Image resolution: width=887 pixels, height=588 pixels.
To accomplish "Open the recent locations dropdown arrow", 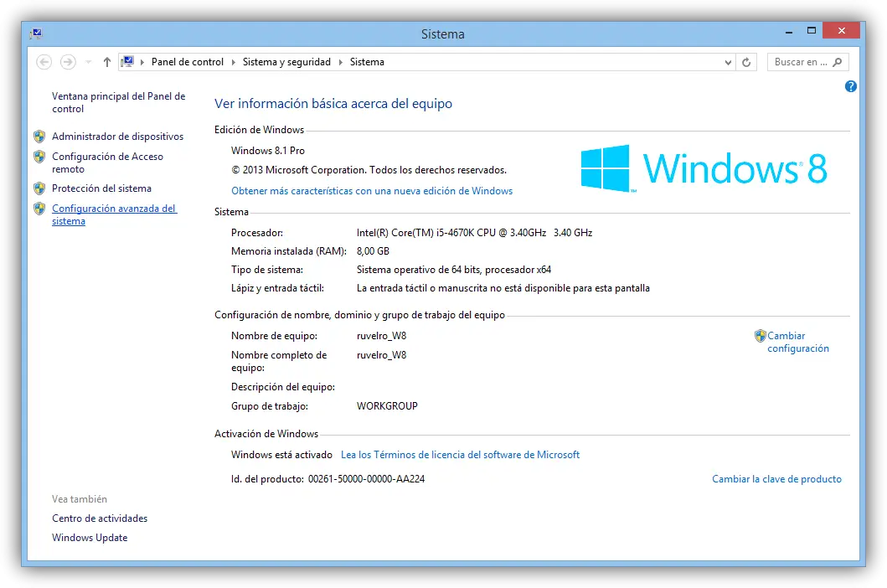I will [88, 62].
